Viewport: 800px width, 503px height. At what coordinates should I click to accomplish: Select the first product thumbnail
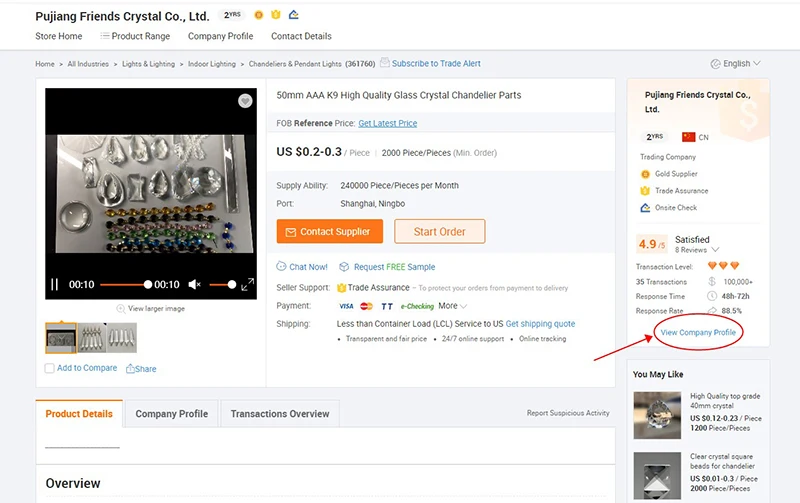click(x=61, y=338)
